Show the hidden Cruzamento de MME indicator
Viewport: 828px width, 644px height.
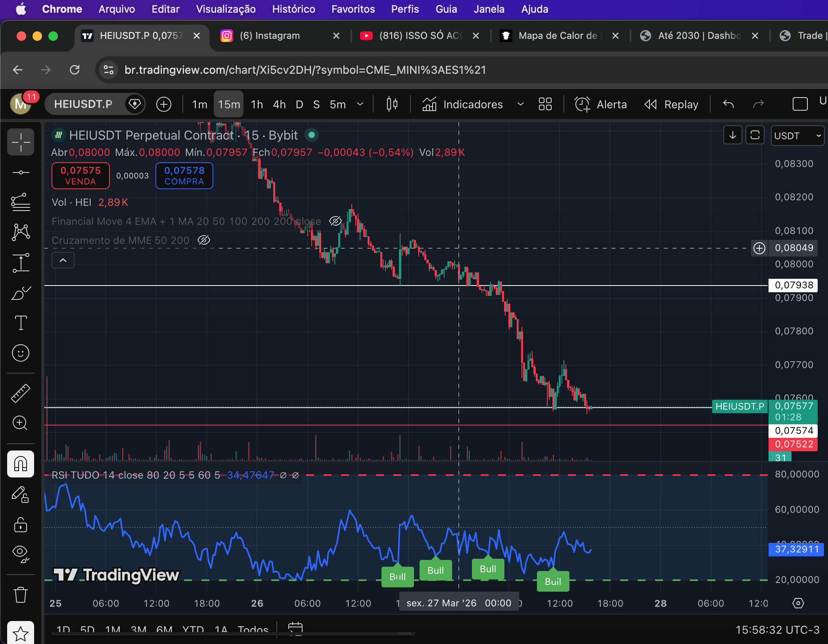pos(204,240)
